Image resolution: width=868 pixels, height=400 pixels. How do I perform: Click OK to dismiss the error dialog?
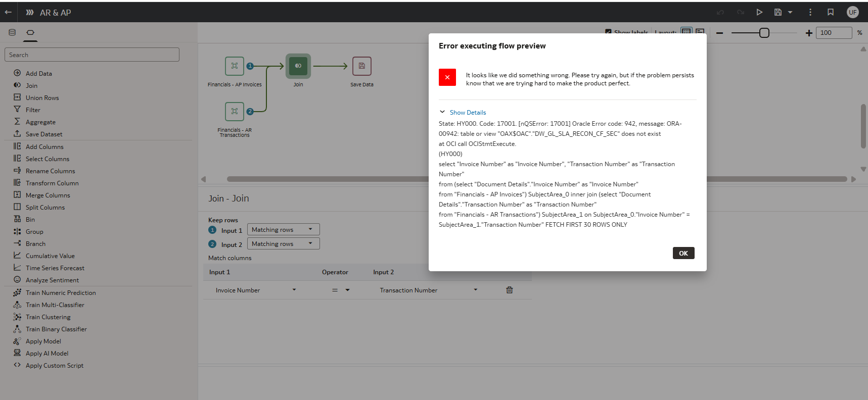point(683,253)
